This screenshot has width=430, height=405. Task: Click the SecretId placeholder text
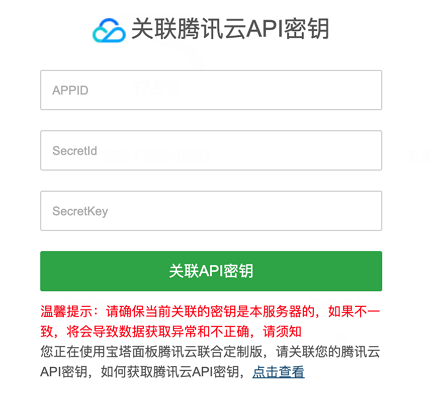click(75, 151)
